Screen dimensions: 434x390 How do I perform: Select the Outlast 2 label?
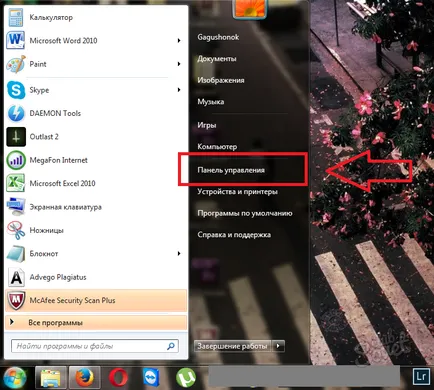coord(44,137)
